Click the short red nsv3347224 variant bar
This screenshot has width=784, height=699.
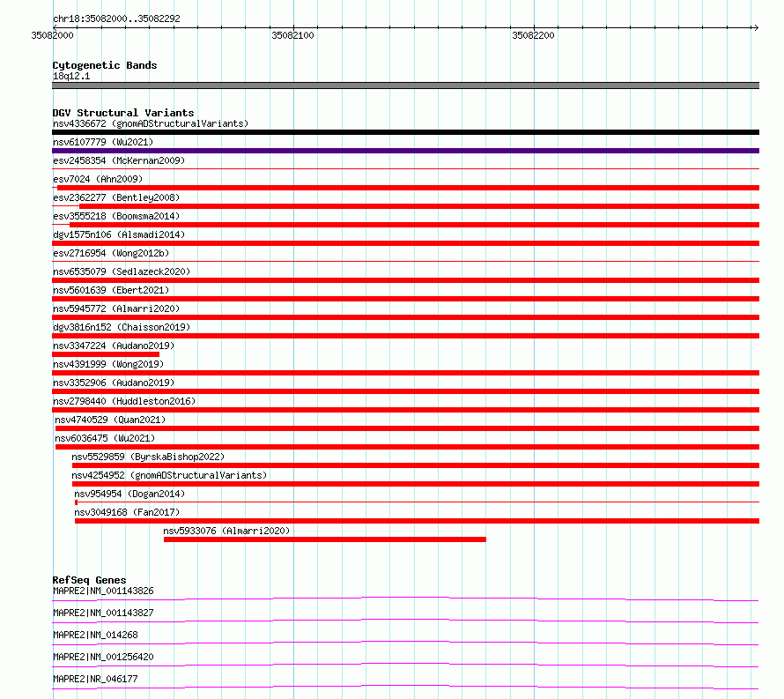tap(106, 354)
